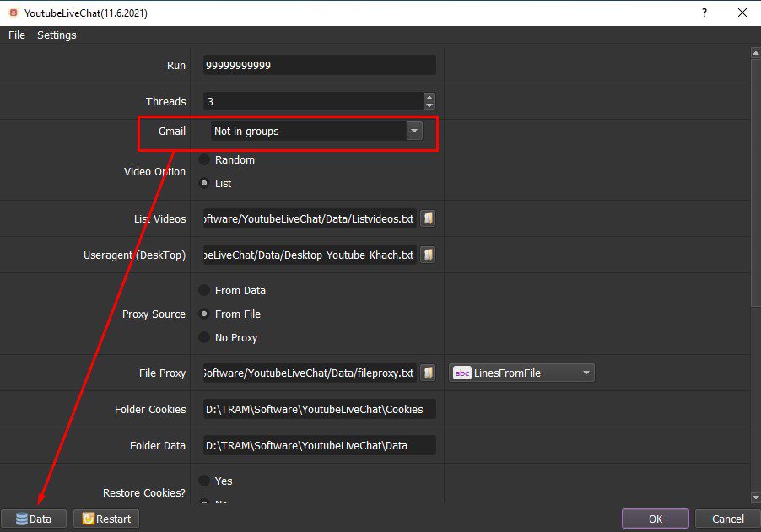Open the Useragent (DeskTop) file browse icon
The height and width of the screenshot is (532, 761).
[428, 255]
